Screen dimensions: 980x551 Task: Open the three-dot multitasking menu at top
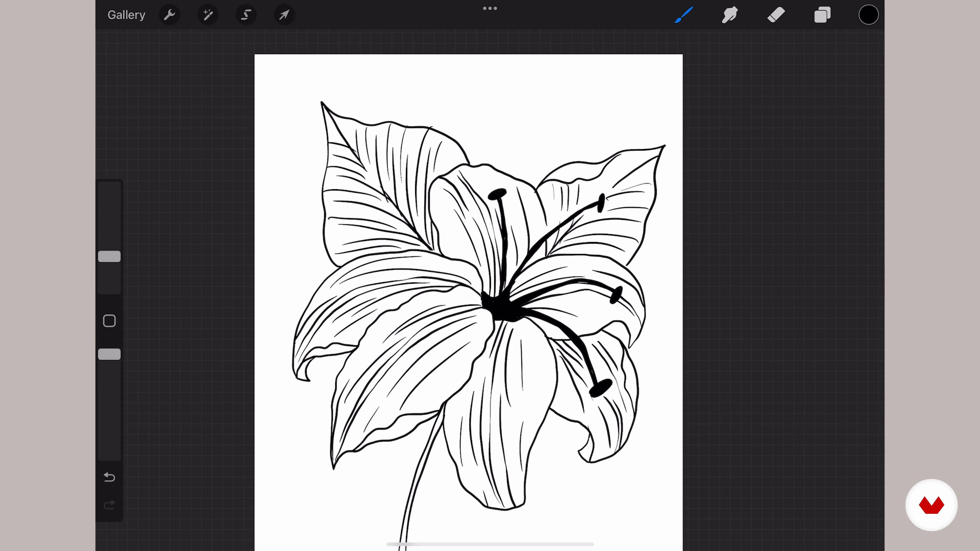(x=490, y=8)
